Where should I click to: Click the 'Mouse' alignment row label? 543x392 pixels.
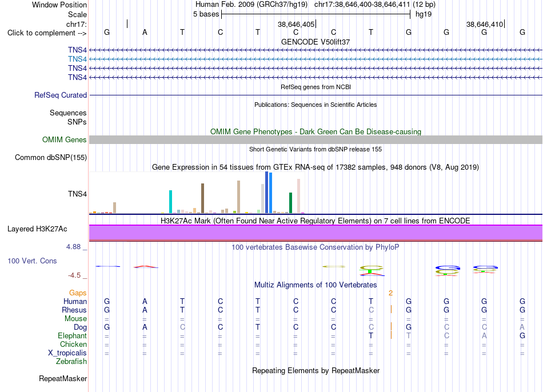coord(75,319)
